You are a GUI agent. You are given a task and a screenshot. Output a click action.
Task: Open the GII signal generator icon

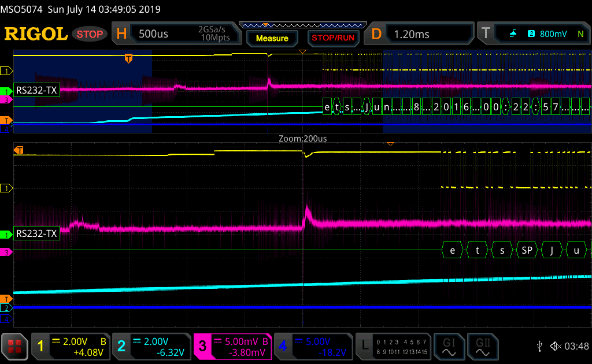pos(482,346)
